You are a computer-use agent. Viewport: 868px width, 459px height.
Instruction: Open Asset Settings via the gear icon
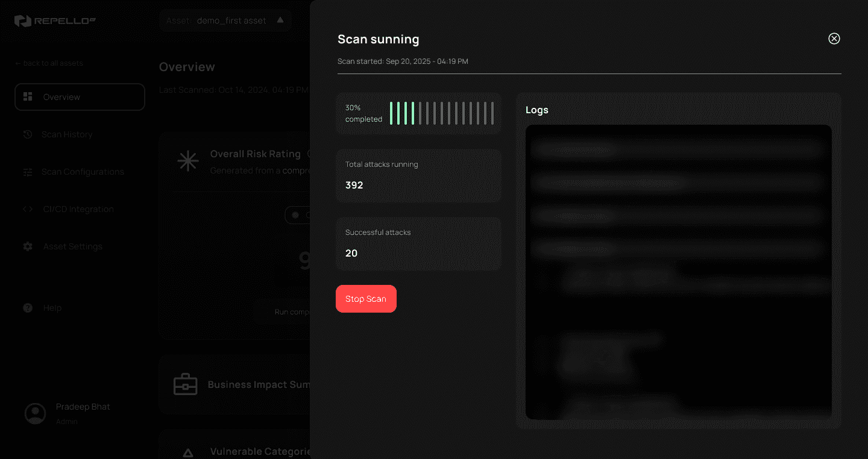pyautogui.click(x=28, y=246)
